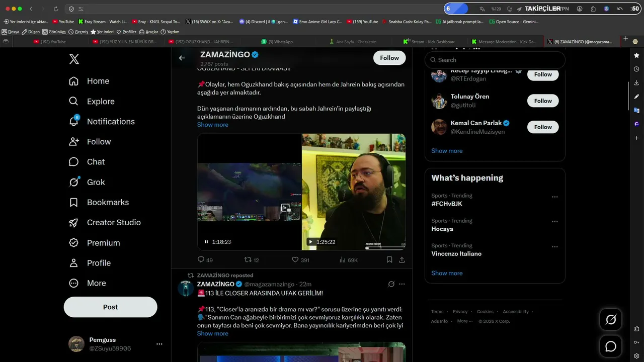Reload the page in browser toolbar

pos(56,9)
